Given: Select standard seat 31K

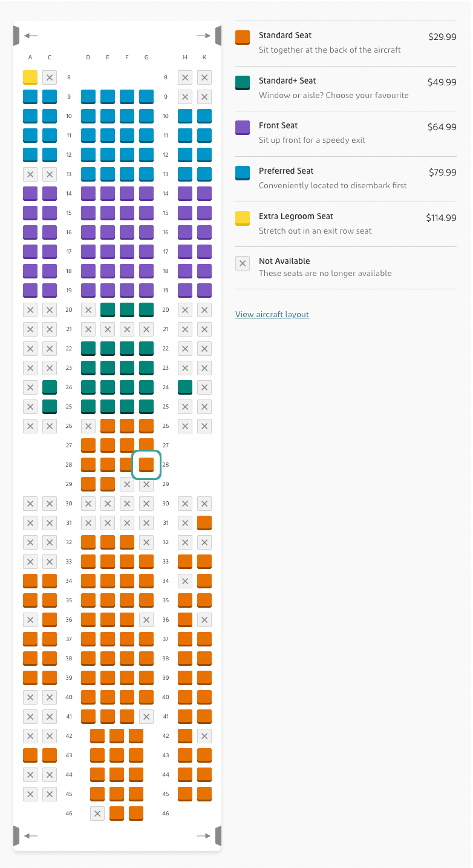Looking at the screenshot, I should (204, 522).
